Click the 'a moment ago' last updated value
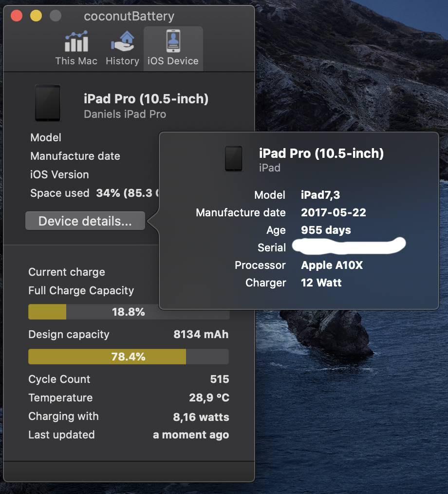This screenshot has height=494, width=448. pyautogui.click(x=191, y=435)
